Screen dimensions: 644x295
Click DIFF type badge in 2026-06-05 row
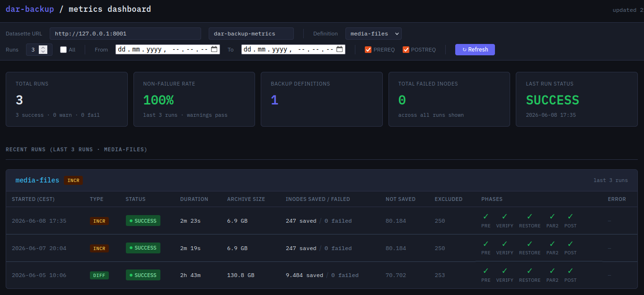tap(99, 275)
